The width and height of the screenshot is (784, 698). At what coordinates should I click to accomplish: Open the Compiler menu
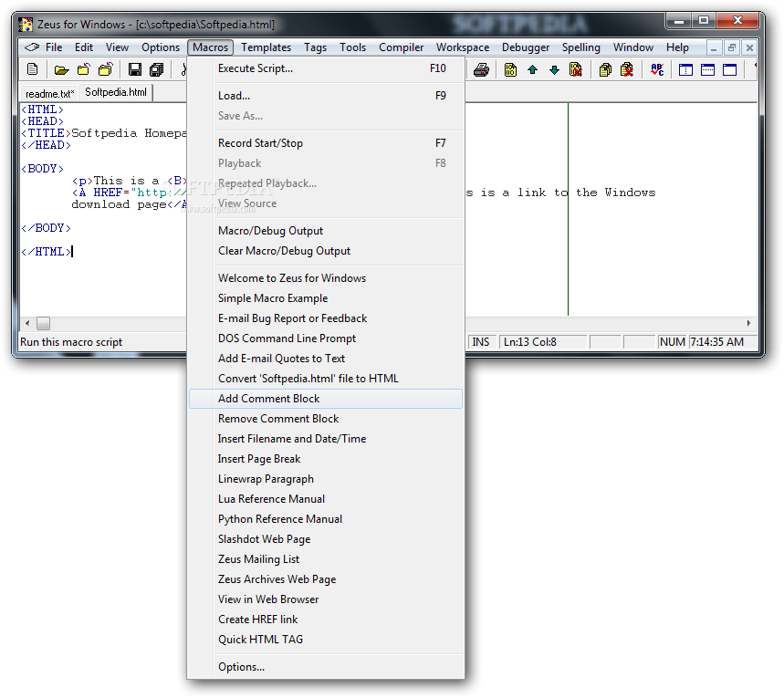click(x=401, y=47)
